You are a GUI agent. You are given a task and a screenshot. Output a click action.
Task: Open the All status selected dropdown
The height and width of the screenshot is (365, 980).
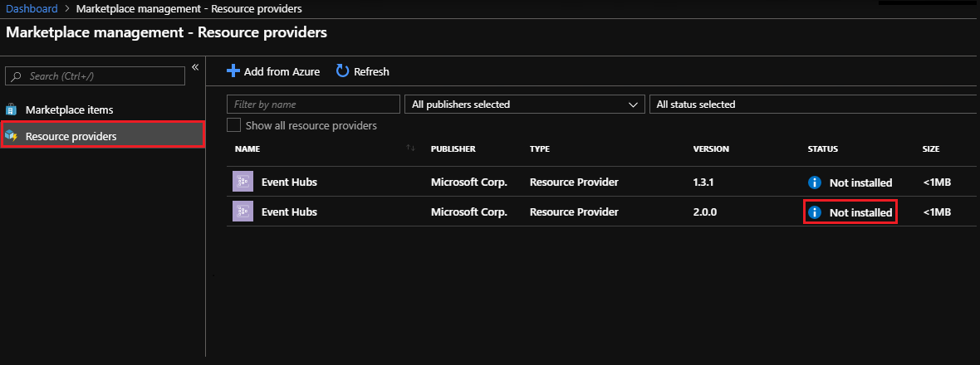point(814,105)
